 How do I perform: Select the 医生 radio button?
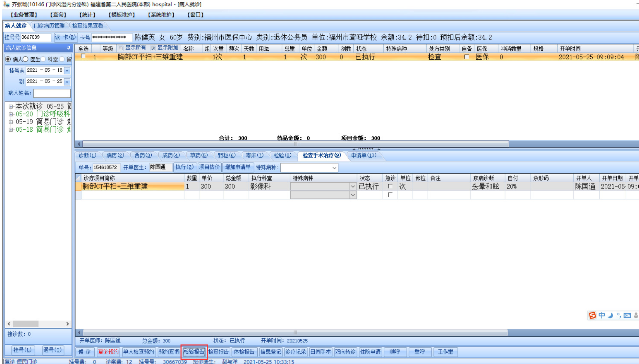coord(25,59)
